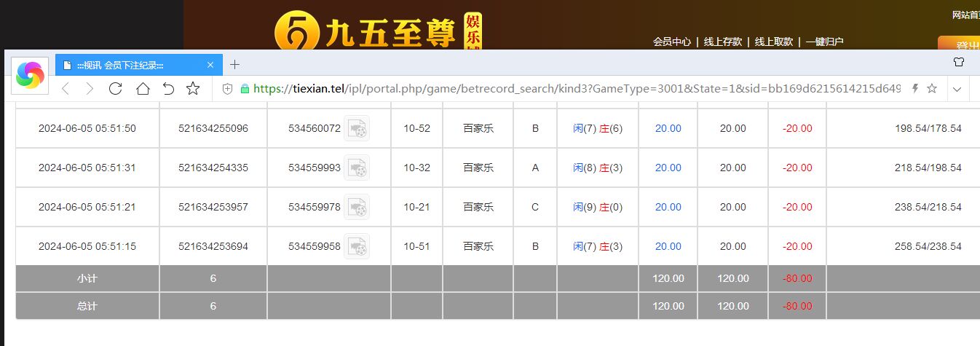This screenshot has height=346, width=980.
Task: Click the lightning speed mode icon
Action: click(x=915, y=89)
